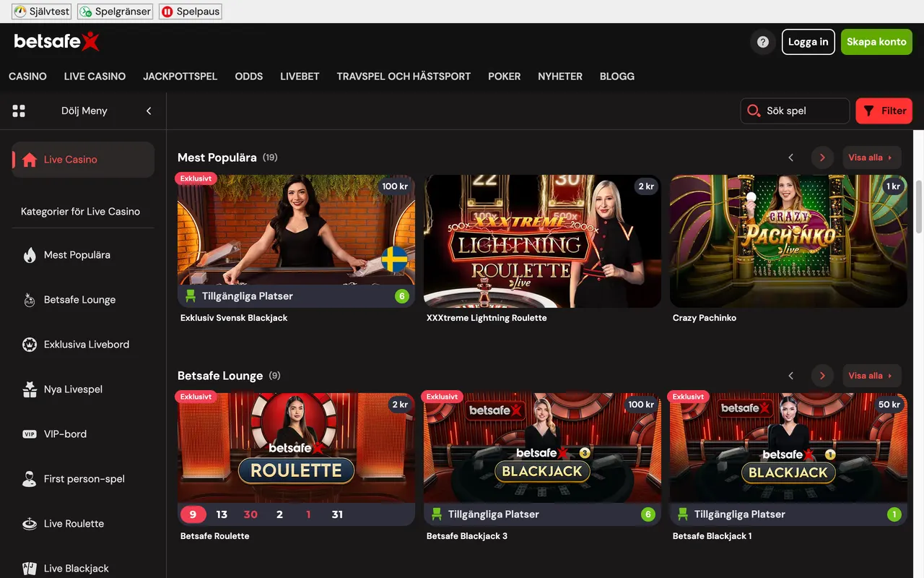Screen dimensions: 924x578
Task: Click the seat icon on Betsafe Blackjack 3
Action: pyautogui.click(x=437, y=514)
